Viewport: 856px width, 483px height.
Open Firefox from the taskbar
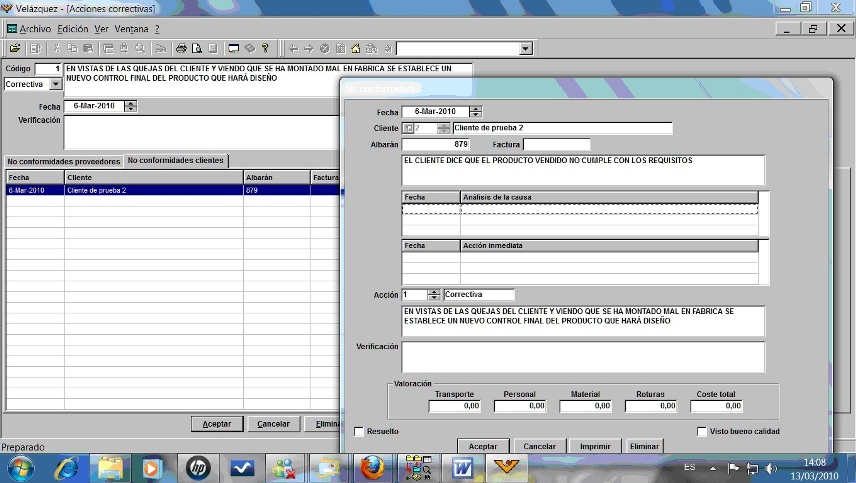point(372,468)
